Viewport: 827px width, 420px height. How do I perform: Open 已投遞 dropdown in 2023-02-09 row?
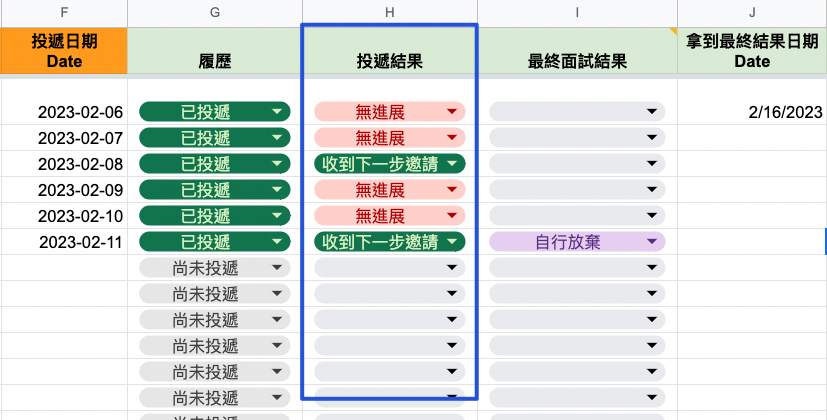coord(215,189)
